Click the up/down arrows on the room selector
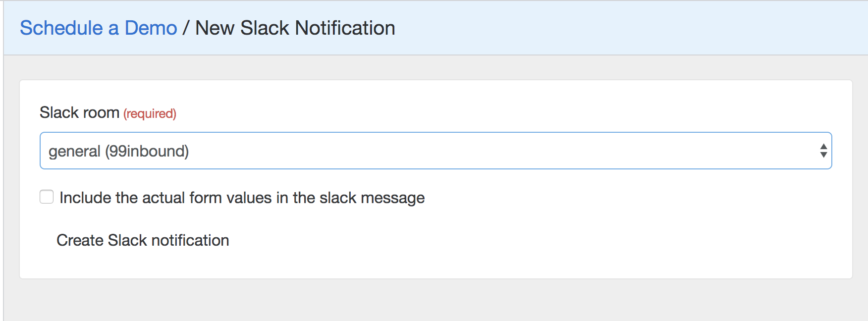Image resolution: width=868 pixels, height=321 pixels. pos(823,151)
